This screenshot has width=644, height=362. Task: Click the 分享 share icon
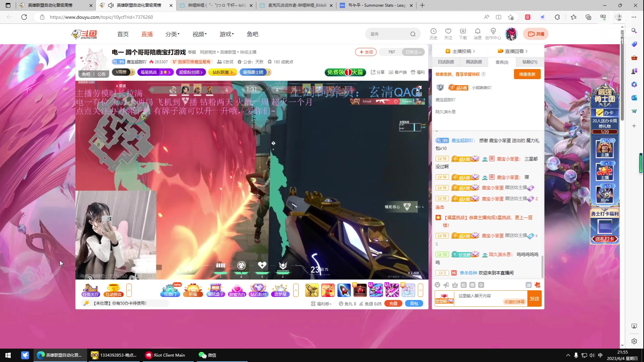click(x=378, y=72)
